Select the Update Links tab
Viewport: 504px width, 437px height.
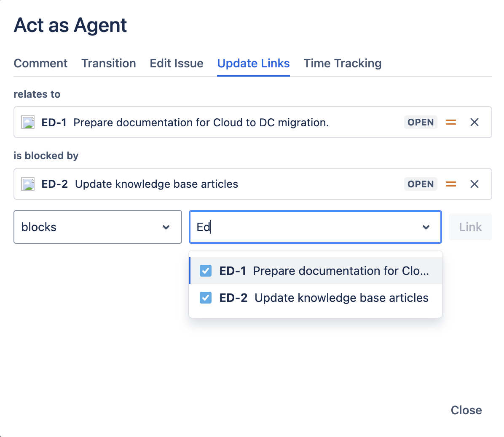253,63
